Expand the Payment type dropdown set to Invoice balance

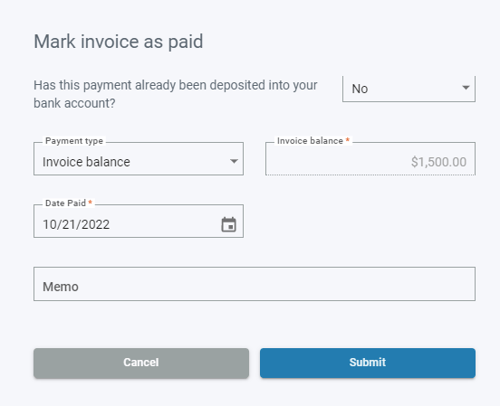pos(138,159)
